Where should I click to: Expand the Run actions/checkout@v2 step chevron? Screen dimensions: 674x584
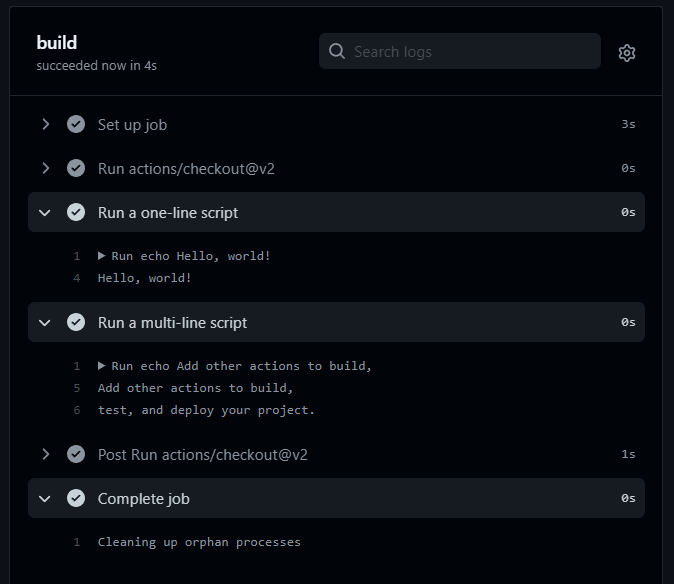coord(46,168)
